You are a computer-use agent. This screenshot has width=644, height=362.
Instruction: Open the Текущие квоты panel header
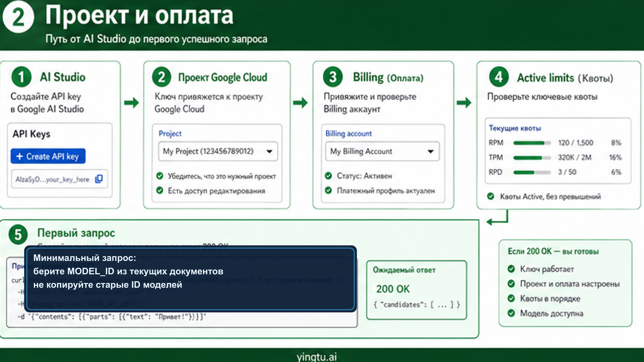[515, 128]
